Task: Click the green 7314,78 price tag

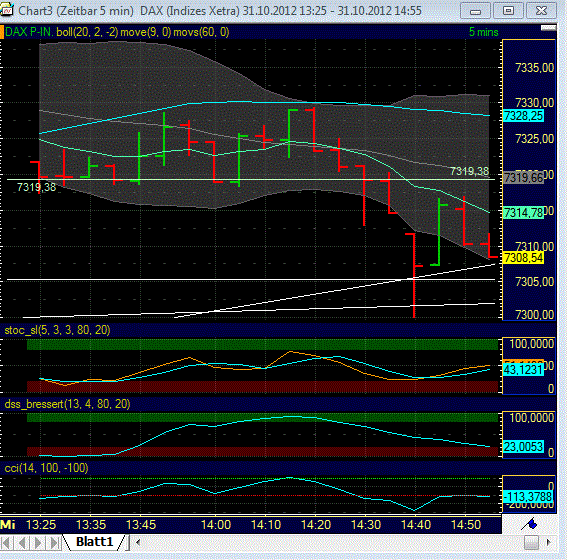Action: coord(524,213)
